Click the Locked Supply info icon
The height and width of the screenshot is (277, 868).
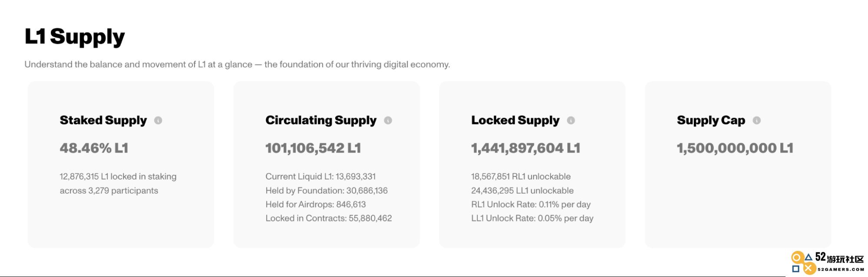pos(571,121)
